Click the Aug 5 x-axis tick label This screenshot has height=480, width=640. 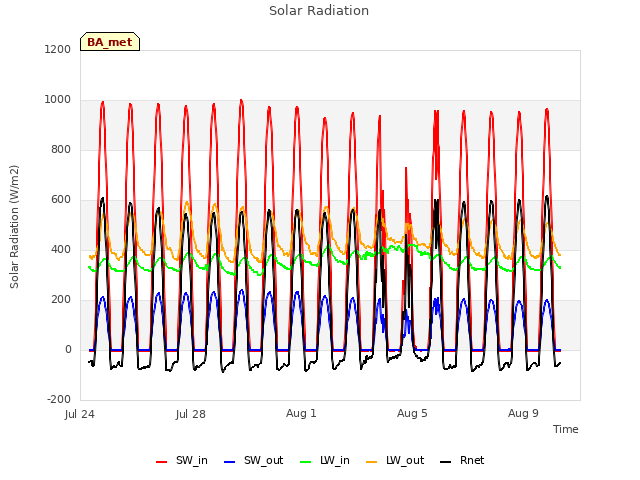(412, 413)
